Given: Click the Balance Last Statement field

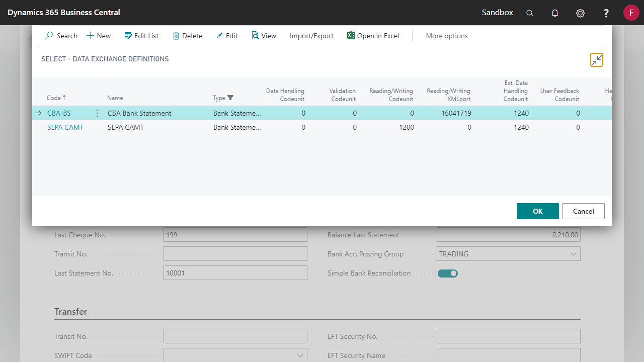Looking at the screenshot, I should pos(508,235).
